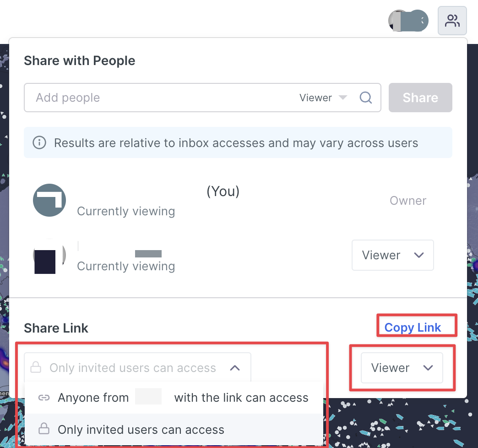Viewport: 478px width, 448px height.
Task: Click the Copy Link link
Action: click(413, 328)
